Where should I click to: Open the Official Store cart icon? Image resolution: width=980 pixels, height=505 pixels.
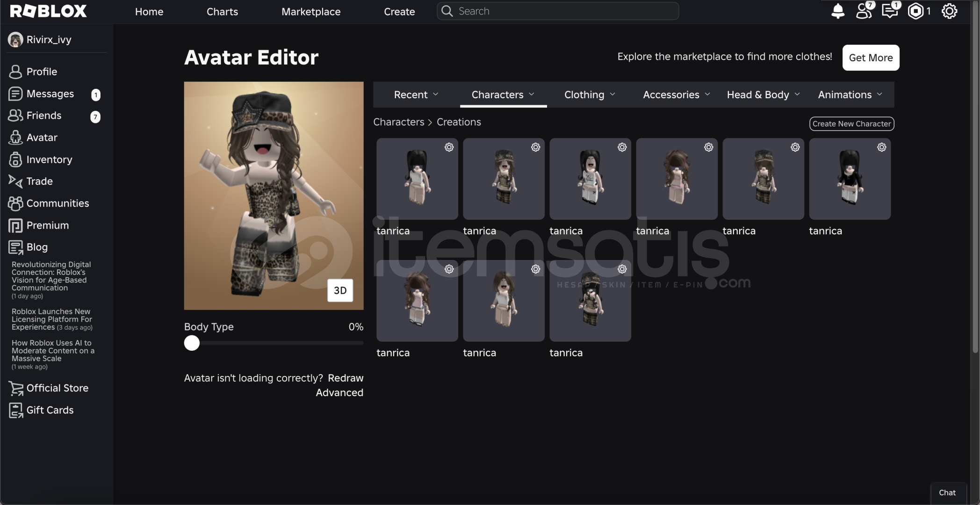[15, 388]
